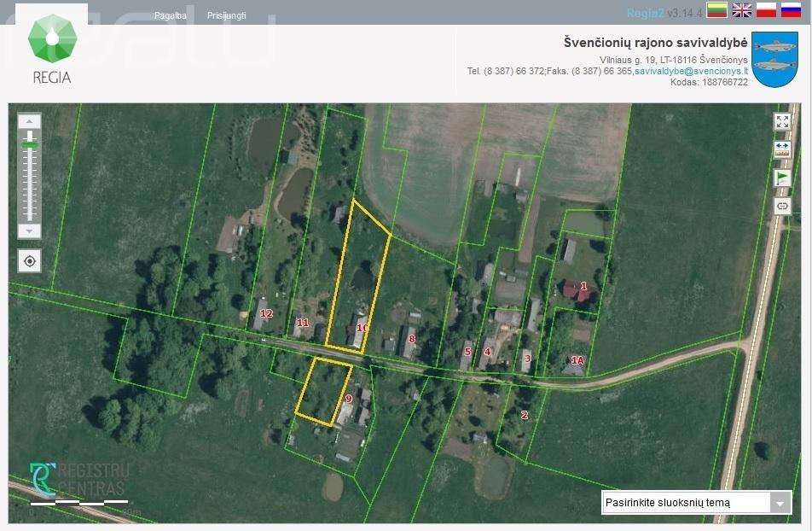
Task: Click house number 1 on map
Action: coord(583,286)
